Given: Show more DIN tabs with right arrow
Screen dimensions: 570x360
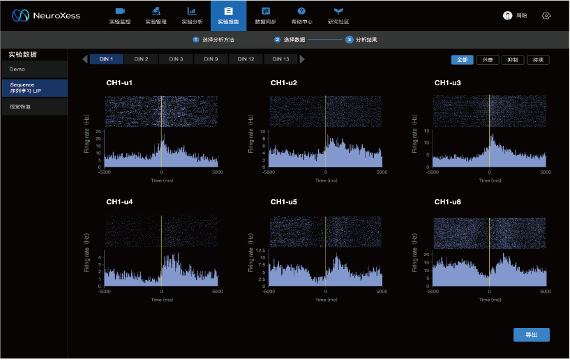Looking at the screenshot, I should [302, 59].
